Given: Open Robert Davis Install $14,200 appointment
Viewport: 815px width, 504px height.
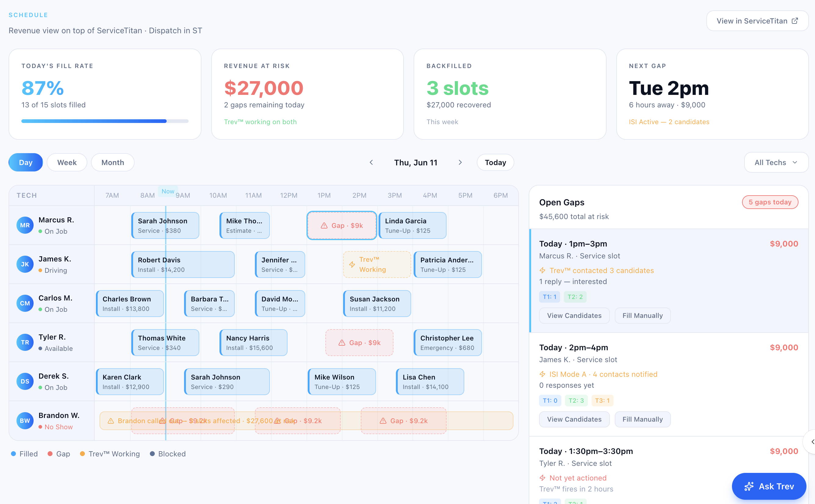Looking at the screenshot, I should pos(183,265).
